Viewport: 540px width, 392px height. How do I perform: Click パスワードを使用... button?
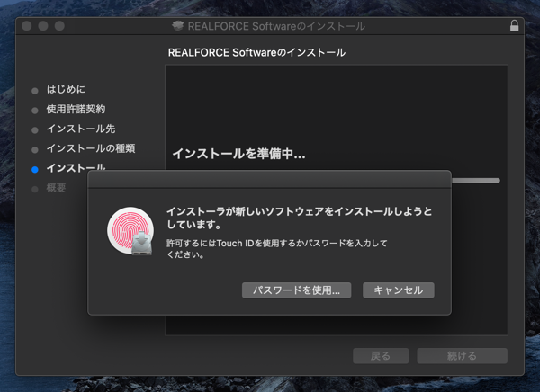tap(296, 290)
